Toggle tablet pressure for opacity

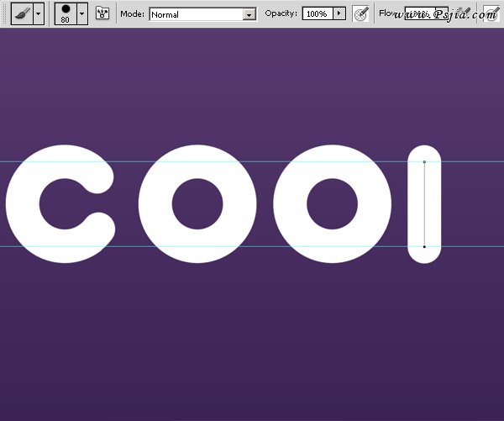pyautogui.click(x=360, y=13)
